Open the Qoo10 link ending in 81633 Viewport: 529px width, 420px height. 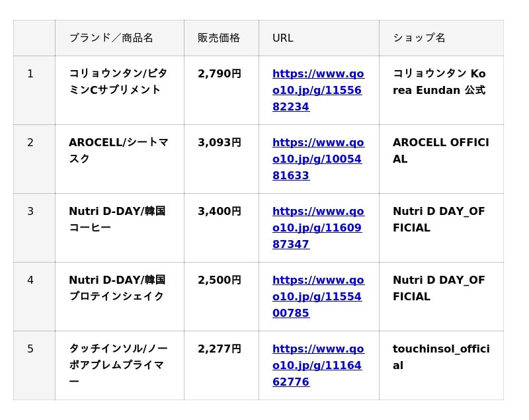tap(317, 159)
